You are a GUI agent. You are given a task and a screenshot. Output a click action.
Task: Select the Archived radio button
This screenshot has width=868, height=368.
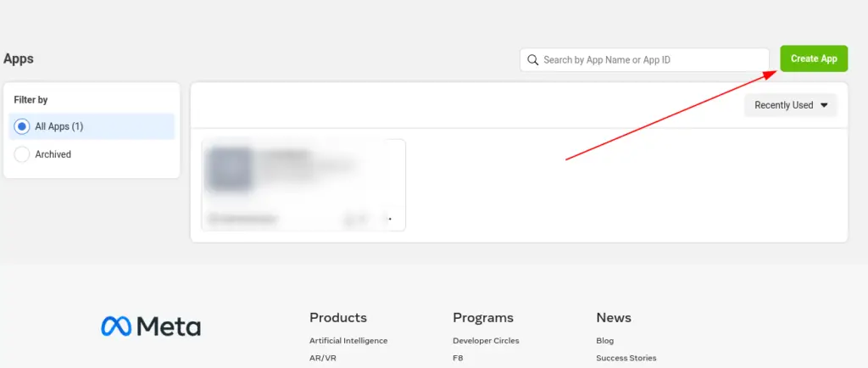[22, 154]
